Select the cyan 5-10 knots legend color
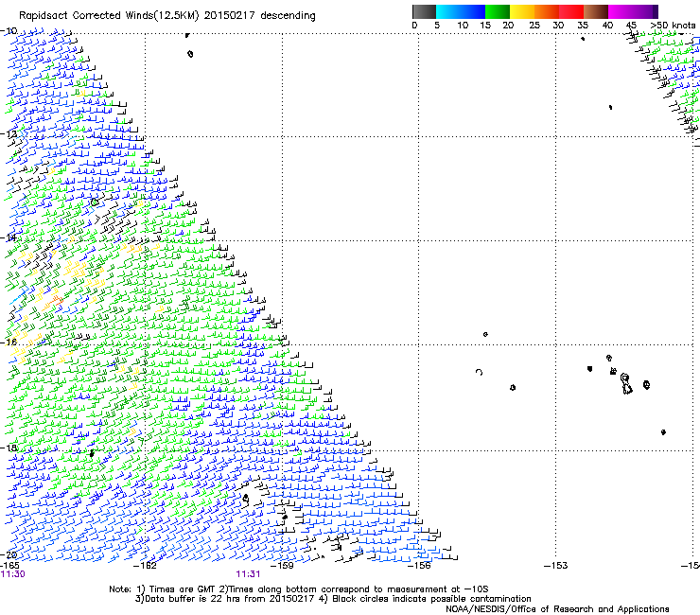 pos(448,11)
